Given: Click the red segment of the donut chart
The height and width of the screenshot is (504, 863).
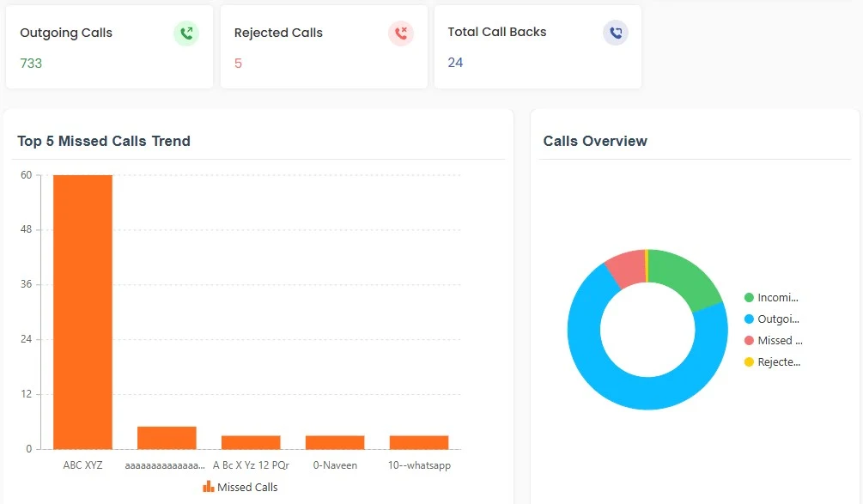Looking at the screenshot, I should pyautogui.click(x=624, y=267).
